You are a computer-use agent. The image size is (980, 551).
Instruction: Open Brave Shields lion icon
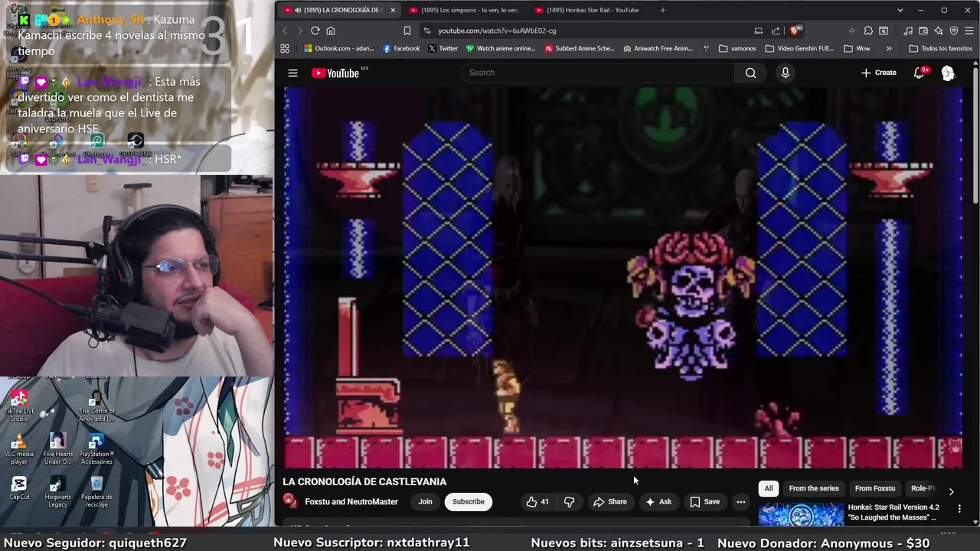[795, 31]
